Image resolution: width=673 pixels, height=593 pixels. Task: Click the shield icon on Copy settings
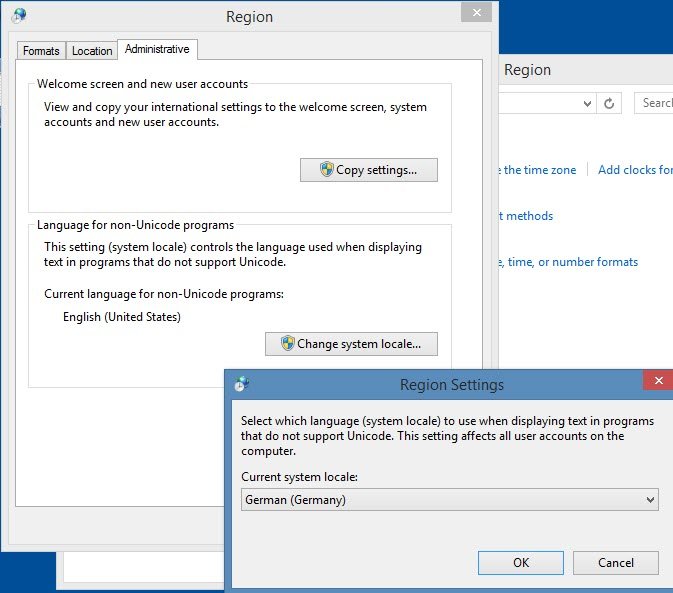[327, 169]
